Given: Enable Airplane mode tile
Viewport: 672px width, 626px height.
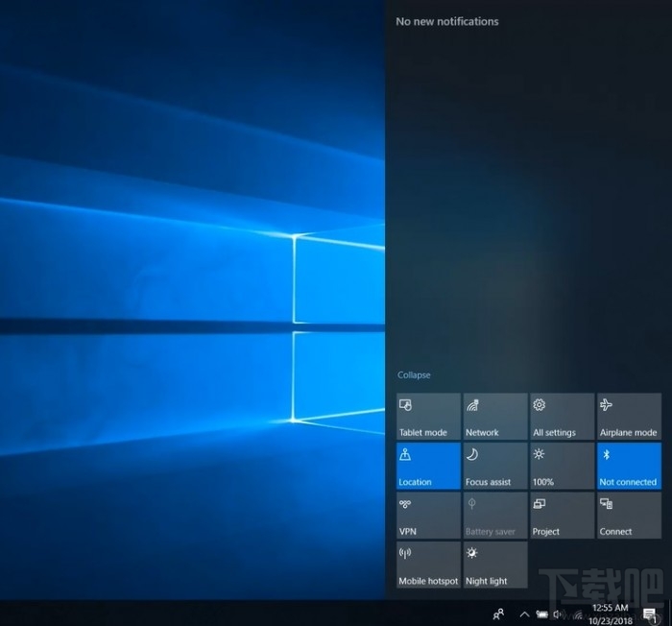Looking at the screenshot, I should (x=629, y=417).
